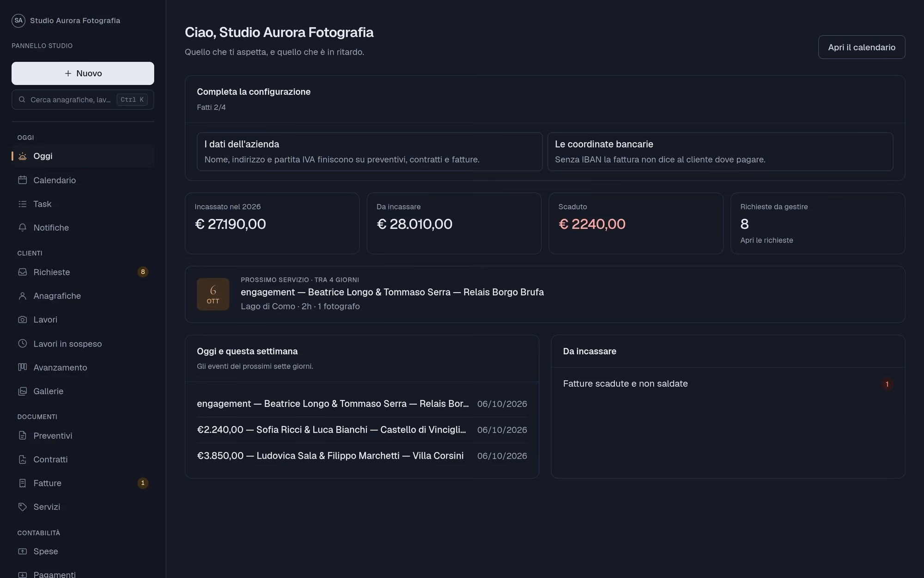
Task: Click the Da incassare € 28.010,00 card
Action: pos(454,223)
